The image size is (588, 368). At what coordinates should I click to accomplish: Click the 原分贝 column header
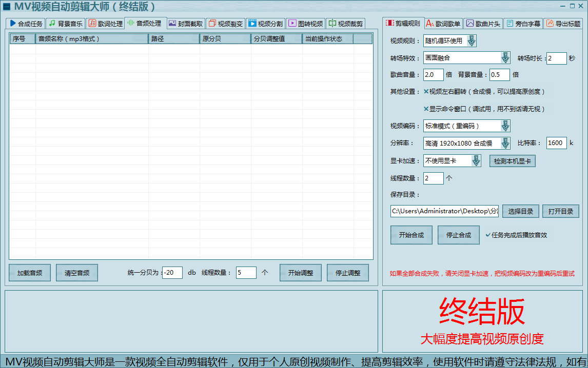click(225, 38)
